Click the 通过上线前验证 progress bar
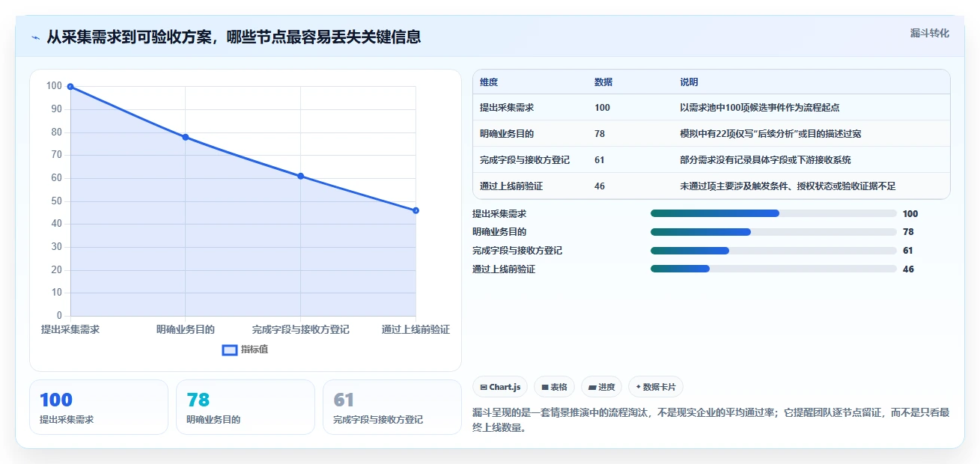 click(x=773, y=269)
